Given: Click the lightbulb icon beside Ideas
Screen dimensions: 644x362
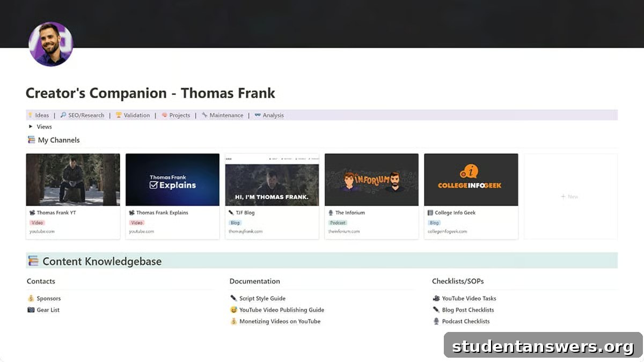Looking at the screenshot, I should 30,115.
